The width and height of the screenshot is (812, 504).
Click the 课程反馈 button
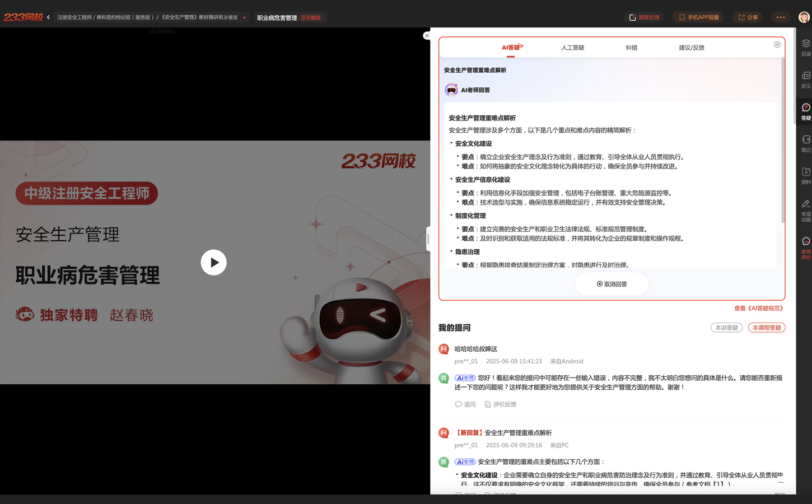[644, 17]
